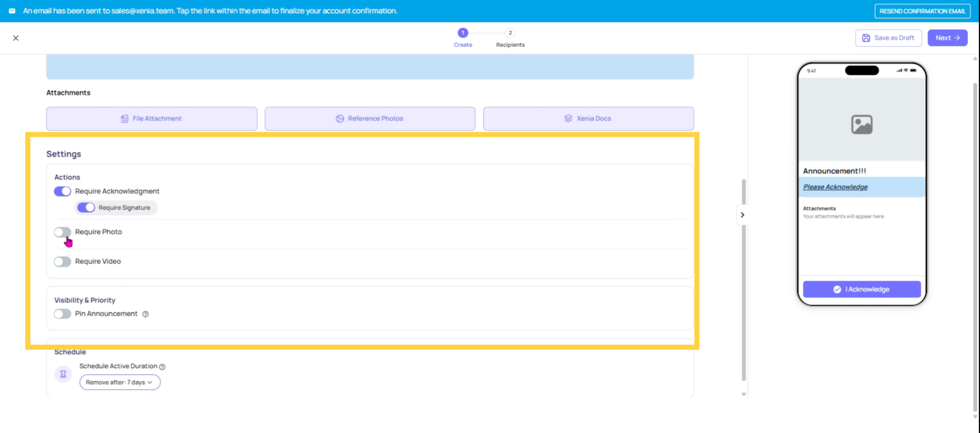Collapse the preview panel with the chevron
The width and height of the screenshot is (980, 433).
tap(743, 215)
